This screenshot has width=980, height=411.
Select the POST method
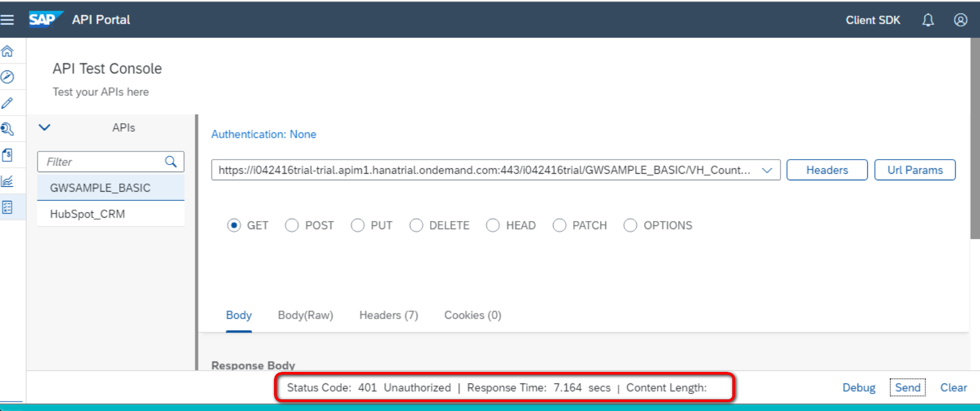pyautogui.click(x=292, y=225)
